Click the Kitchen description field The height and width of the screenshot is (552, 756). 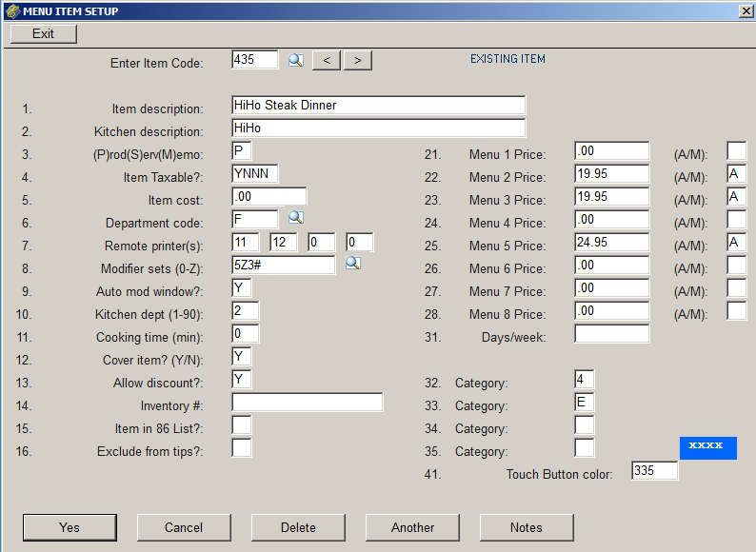point(379,128)
